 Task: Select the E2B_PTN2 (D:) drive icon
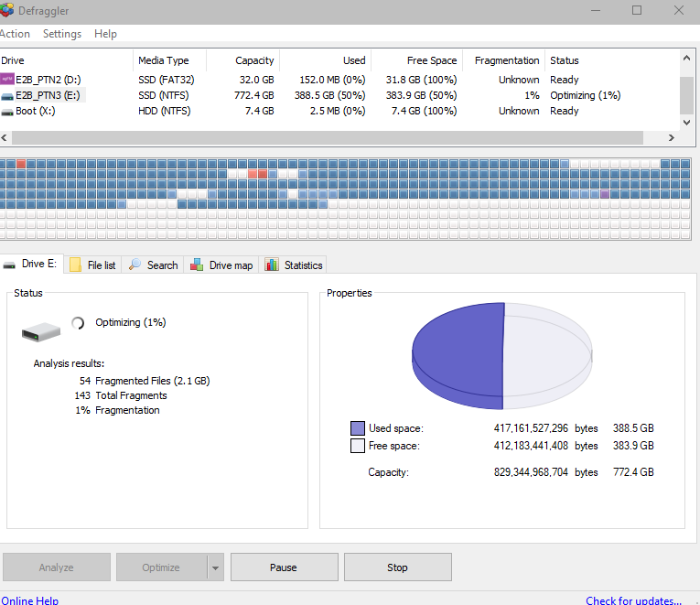tap(7, 80)
